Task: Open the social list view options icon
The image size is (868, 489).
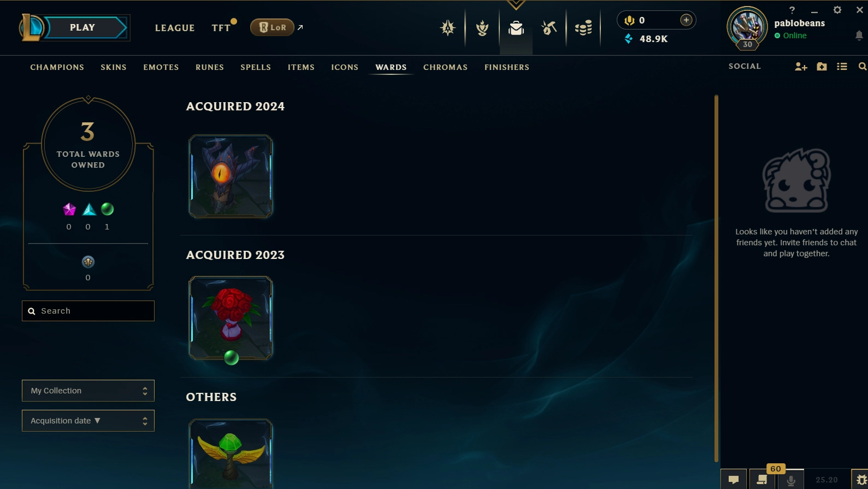Action: point(842,67)
